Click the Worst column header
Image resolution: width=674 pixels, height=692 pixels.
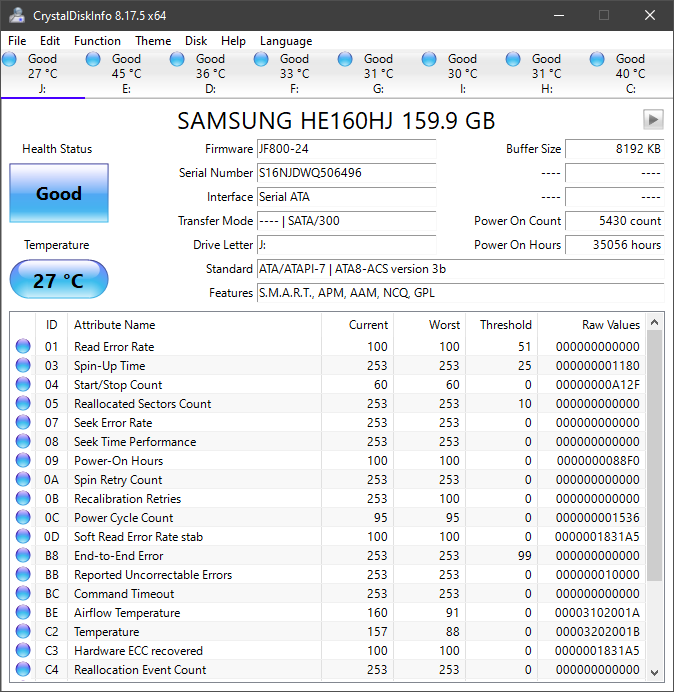click(429, 325)
